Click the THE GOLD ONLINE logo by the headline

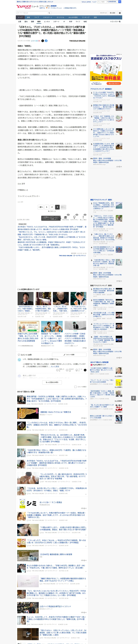point(77,41)
